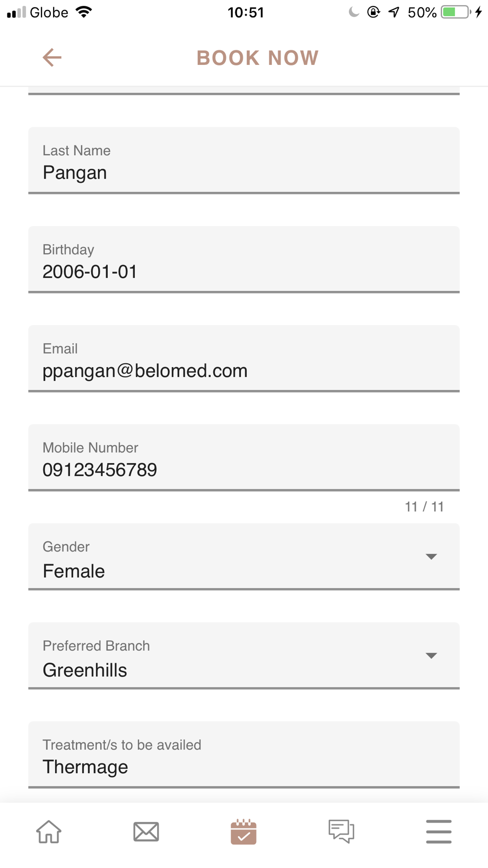Screen dimensions: 488x868
Task: Tap the back arrow icon
Action: coord(52,58)
